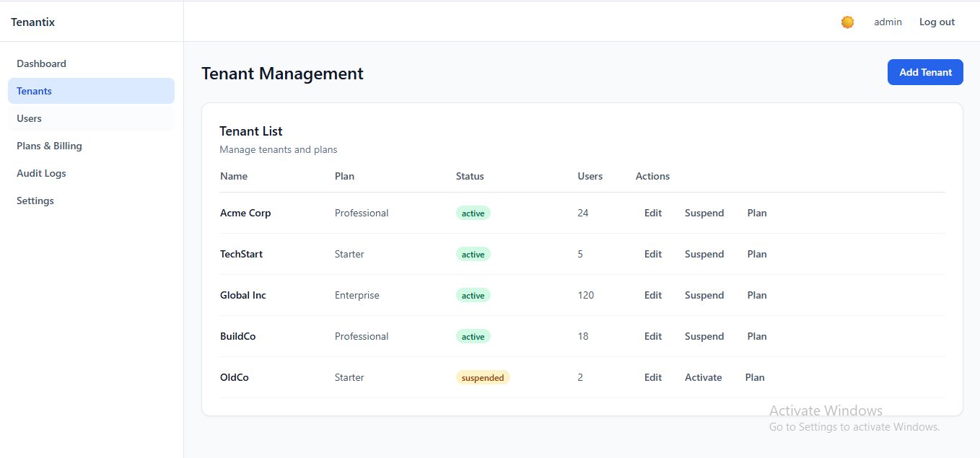
Task: Toggle the sun theme icon
Action: [848, 22]
